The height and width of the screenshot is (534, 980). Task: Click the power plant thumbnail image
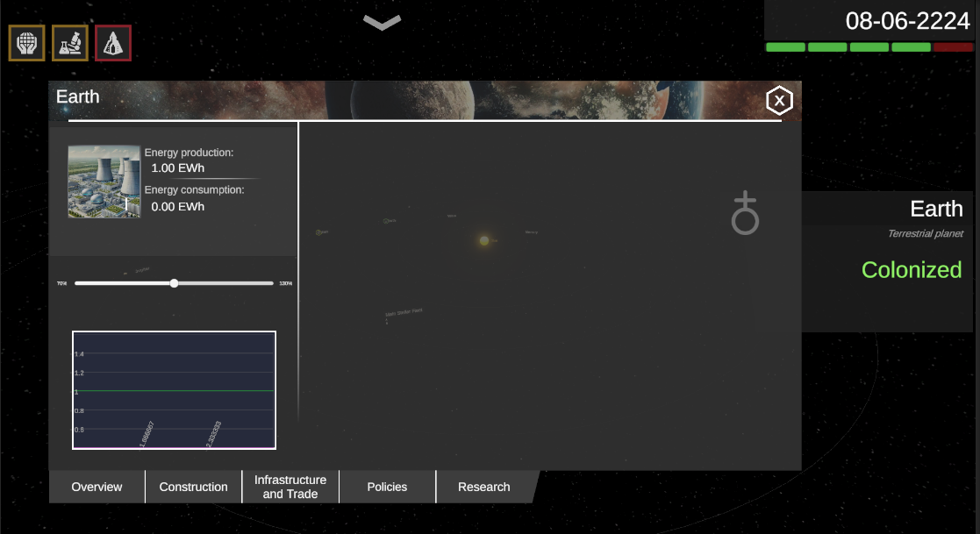pos(104,182)
